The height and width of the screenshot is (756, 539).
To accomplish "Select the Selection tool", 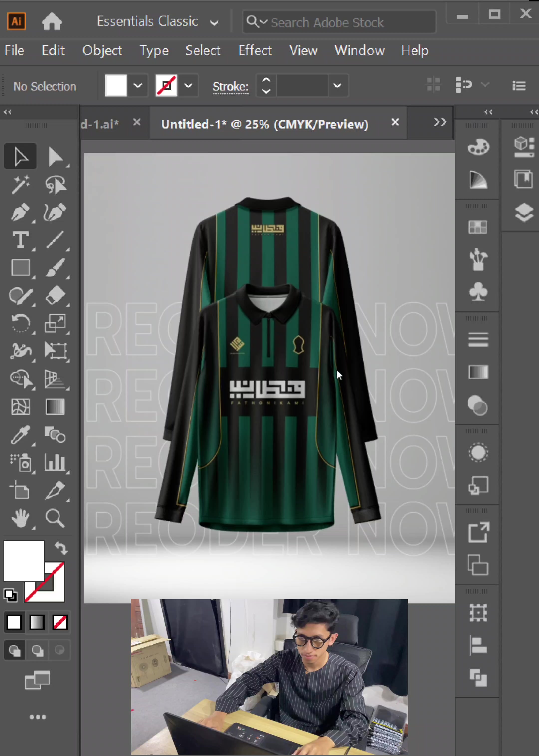I will coord(20,156).
